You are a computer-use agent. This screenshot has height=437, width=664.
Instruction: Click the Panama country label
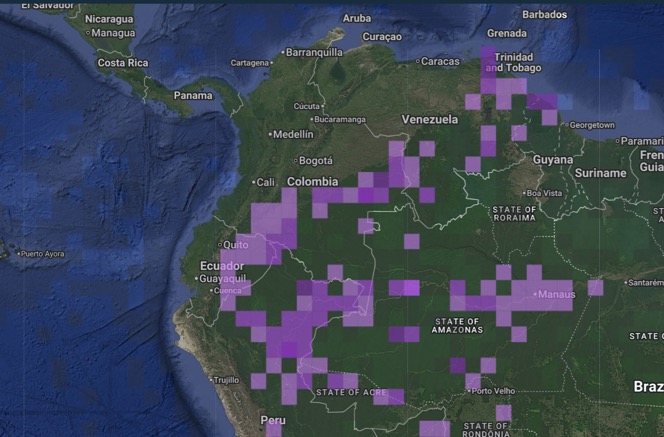pyautogui.click(x=193, y=95)
